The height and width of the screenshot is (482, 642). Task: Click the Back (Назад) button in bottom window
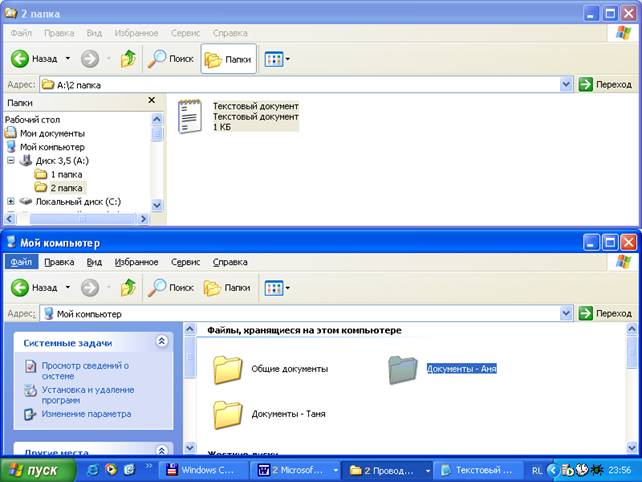click(x=35, y=288)
